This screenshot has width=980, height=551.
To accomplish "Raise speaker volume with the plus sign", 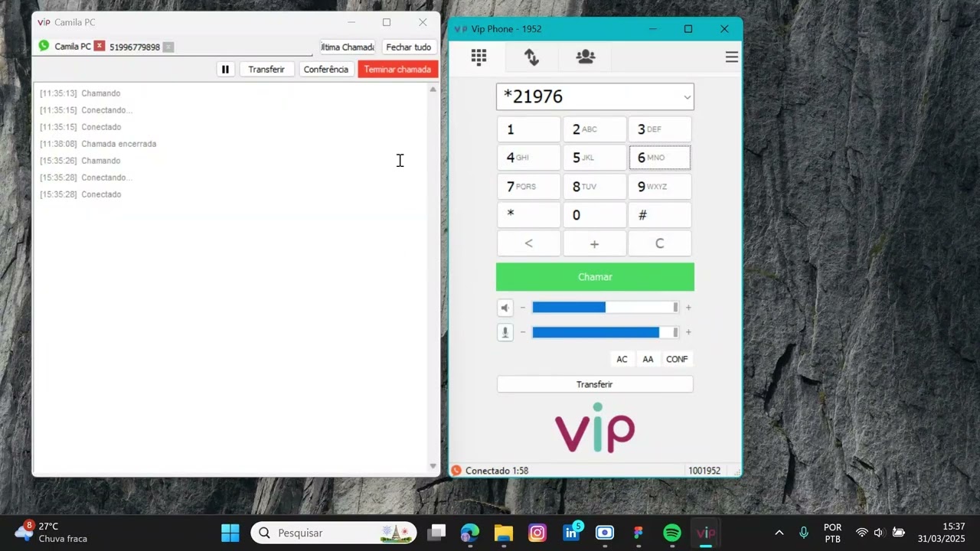I will (x=688, y=308).
